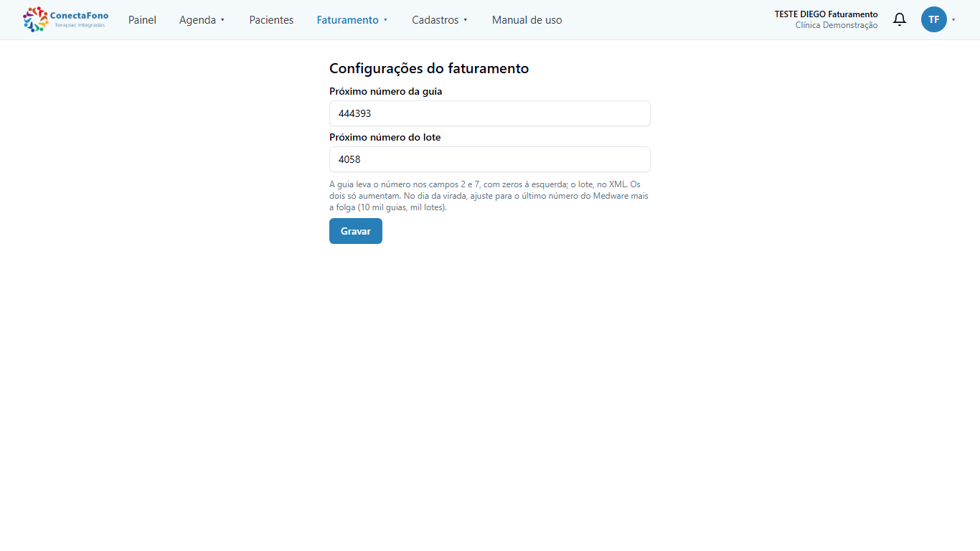This screenshot has height=551, width=980.
Task: Go to Pacientes
Action: click(x=271, y=20)
